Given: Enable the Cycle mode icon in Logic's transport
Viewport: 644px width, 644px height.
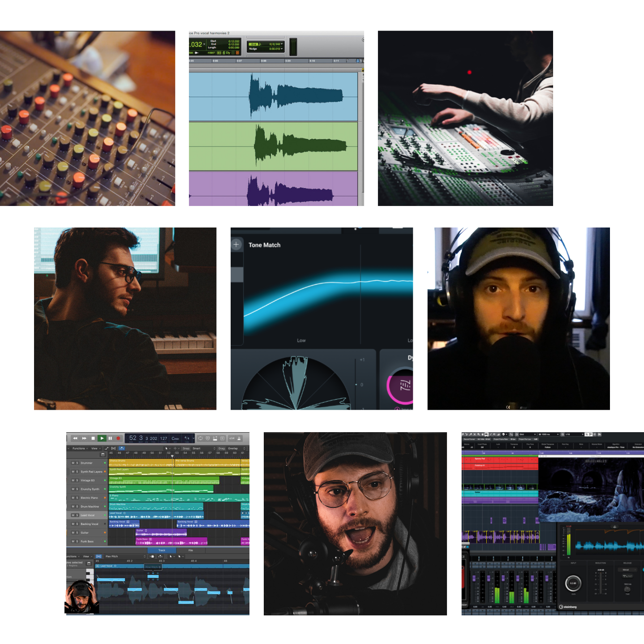Looking at the screenshot, I should [200, 438].
